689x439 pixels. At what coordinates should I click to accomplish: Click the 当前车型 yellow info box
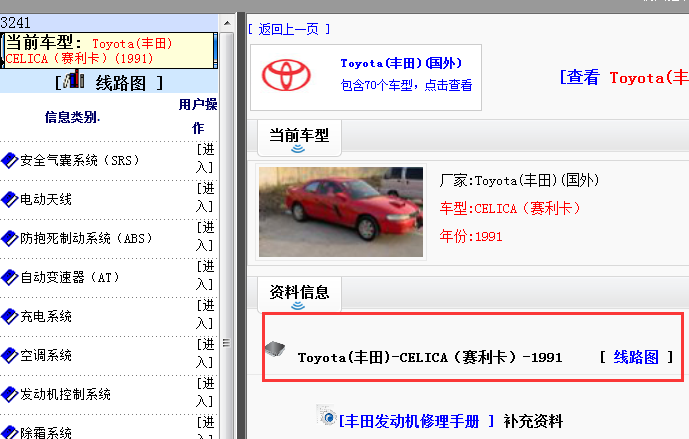(x=109, y=51)
